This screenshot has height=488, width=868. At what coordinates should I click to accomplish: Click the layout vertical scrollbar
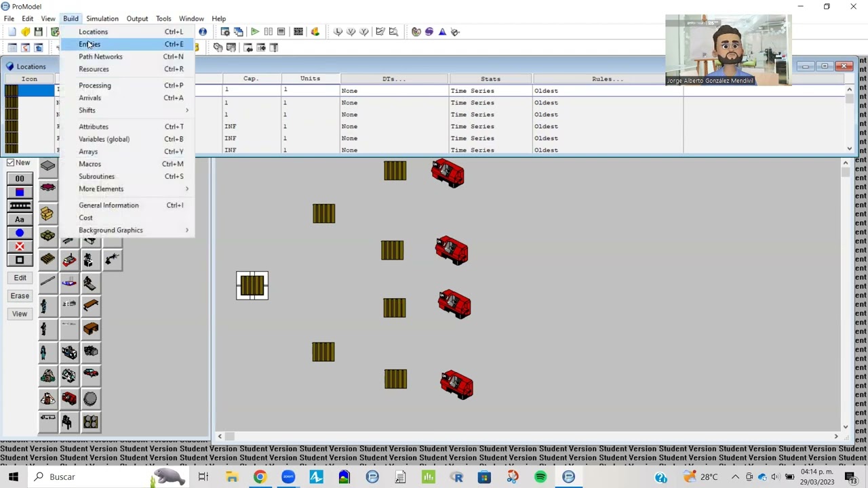pos(845,294)
